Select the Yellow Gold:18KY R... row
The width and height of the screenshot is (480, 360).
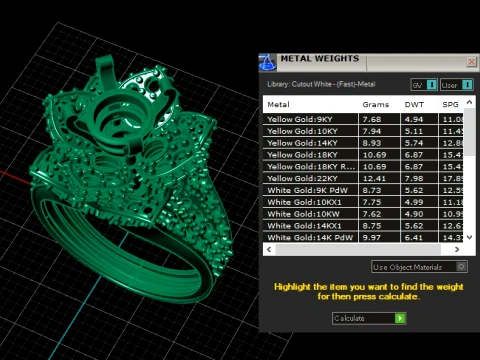(363, 167)
